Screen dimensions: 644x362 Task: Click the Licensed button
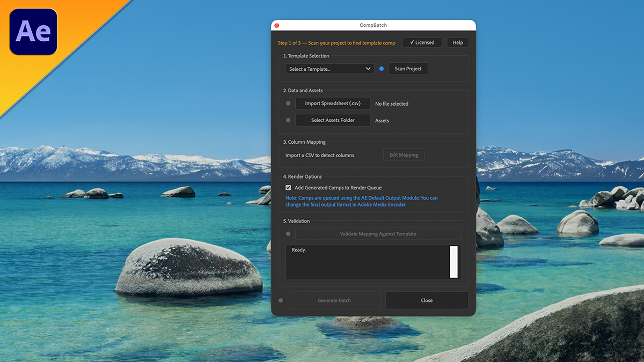click(x=422, y=42)
